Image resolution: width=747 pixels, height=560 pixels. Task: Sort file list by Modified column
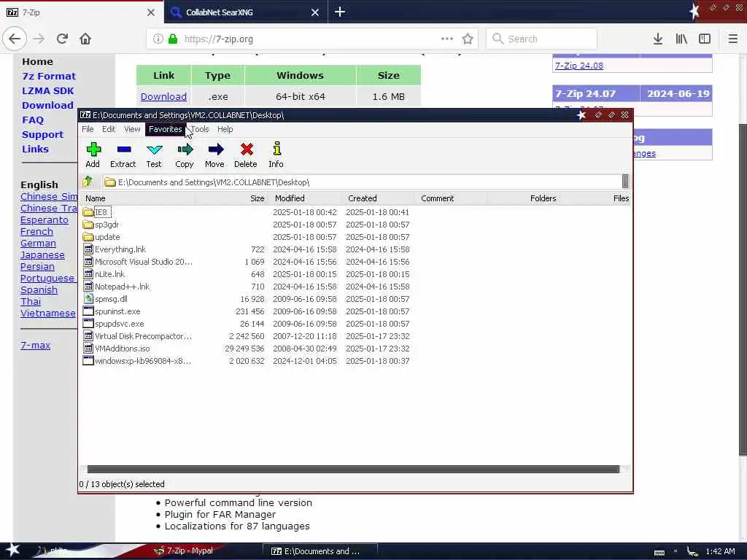coord(304,198)
